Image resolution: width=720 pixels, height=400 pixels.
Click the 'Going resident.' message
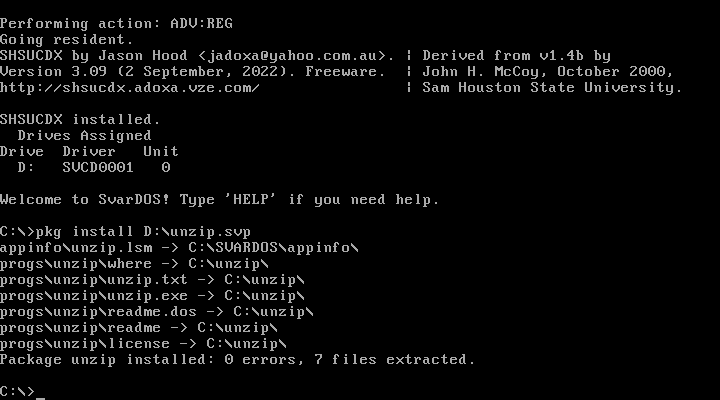(x=67, y=39)
